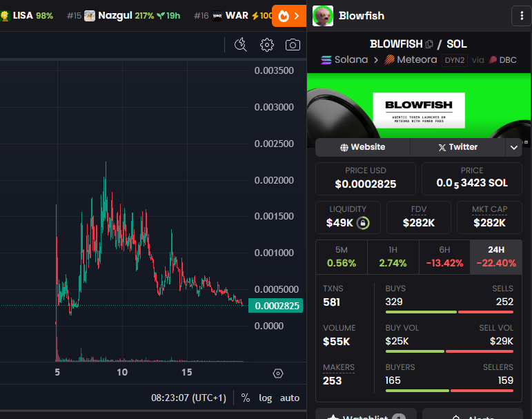532x419 pixels.
Task: Toggle log scale on the chart
Action: point(266,398)
